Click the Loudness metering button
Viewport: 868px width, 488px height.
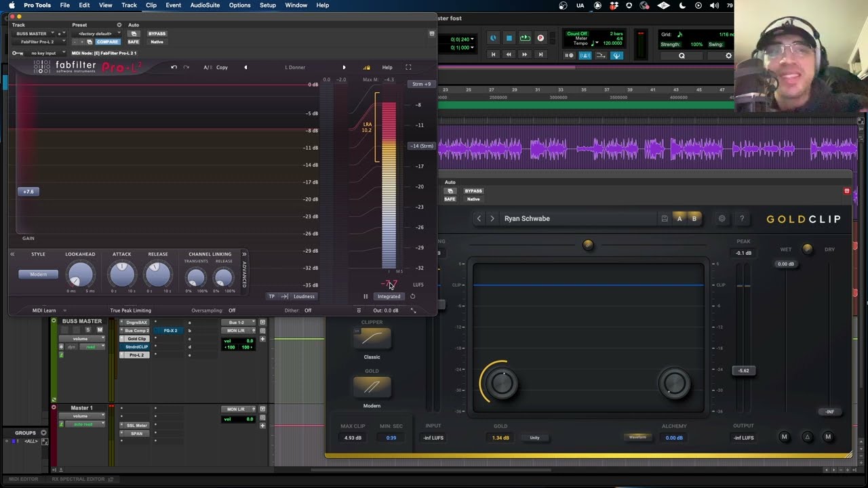(304, 296)
